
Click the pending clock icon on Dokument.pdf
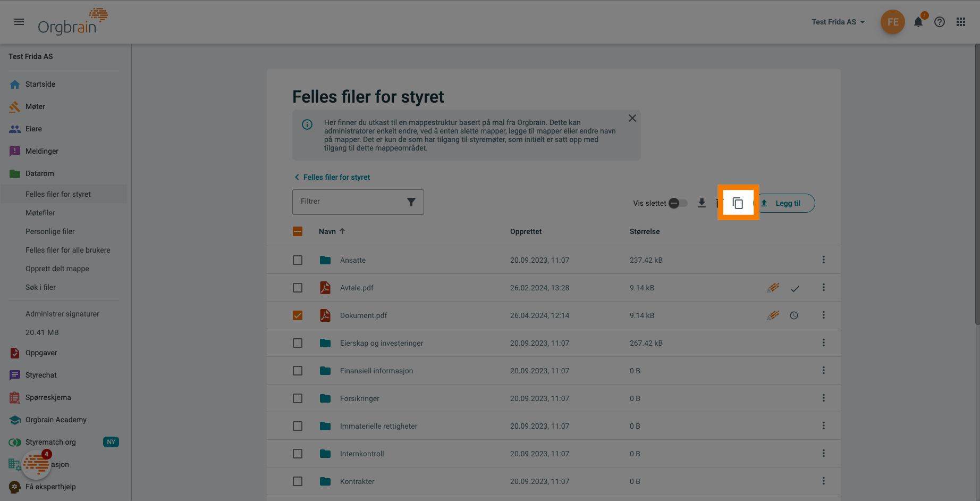[x=794, y=315]
